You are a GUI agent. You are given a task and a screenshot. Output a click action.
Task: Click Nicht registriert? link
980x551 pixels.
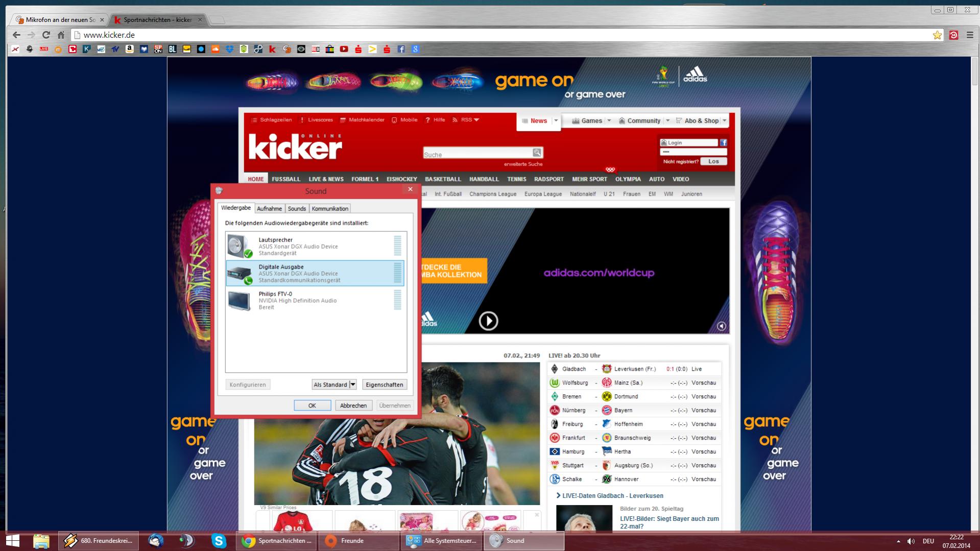(681, 161)
